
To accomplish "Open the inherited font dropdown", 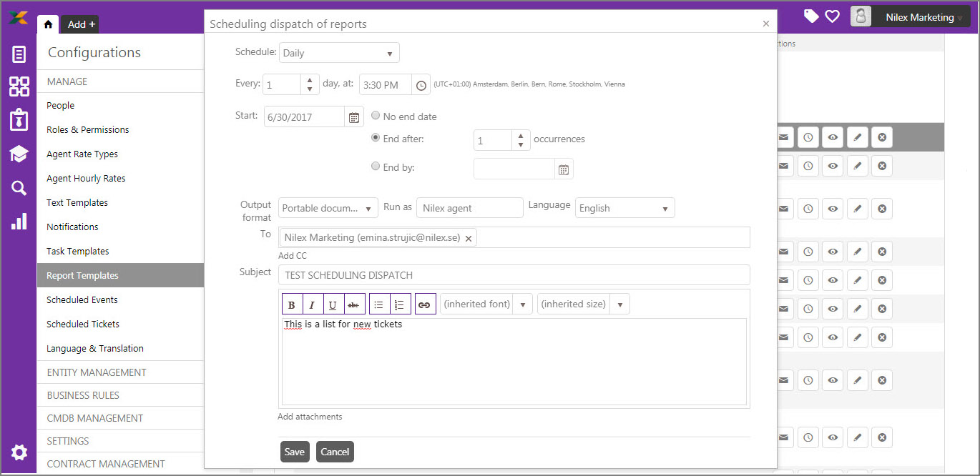I will pos(486,304).
